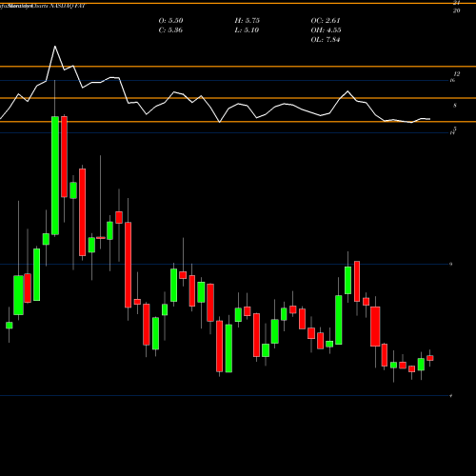
Task: Click the close price label 'C: 5.36'
Action: click(170, 30)
